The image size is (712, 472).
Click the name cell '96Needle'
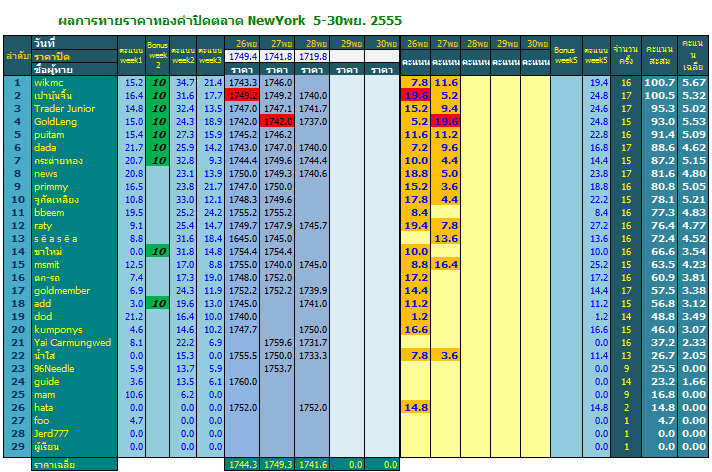click(x=74, y=369)
